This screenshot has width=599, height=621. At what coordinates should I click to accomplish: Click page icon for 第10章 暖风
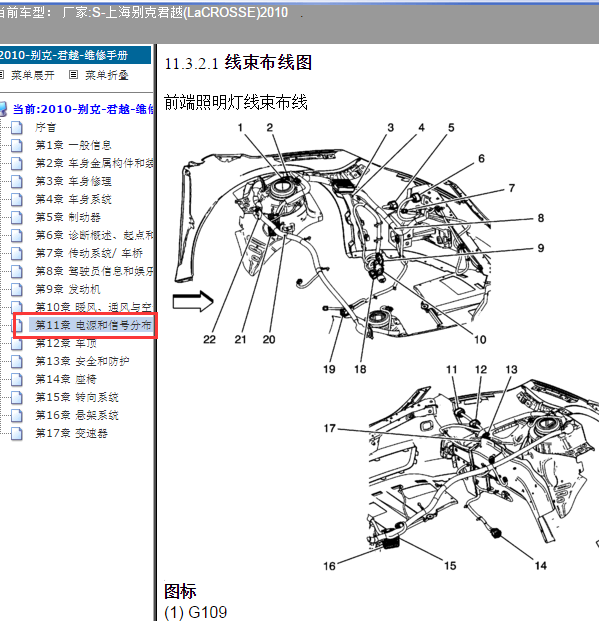[17, 307]
